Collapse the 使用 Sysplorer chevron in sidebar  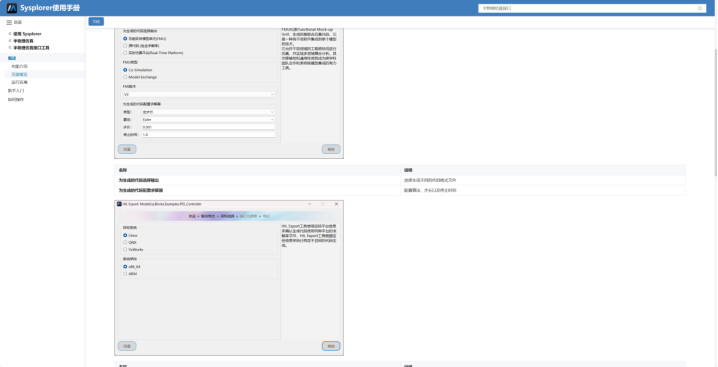(10, 34)
